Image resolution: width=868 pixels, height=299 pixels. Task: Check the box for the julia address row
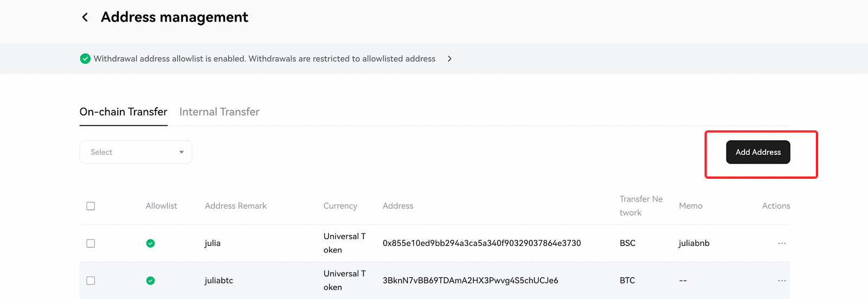point(91,243)
